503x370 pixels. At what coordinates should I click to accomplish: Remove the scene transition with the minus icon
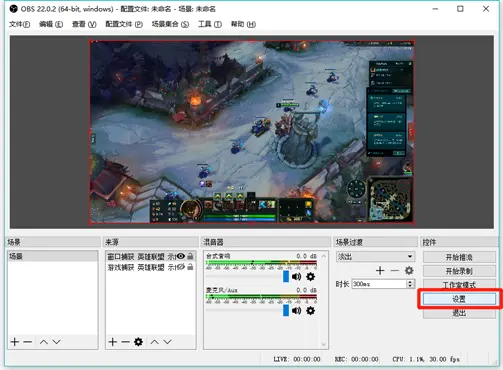[x=395, y=270]
